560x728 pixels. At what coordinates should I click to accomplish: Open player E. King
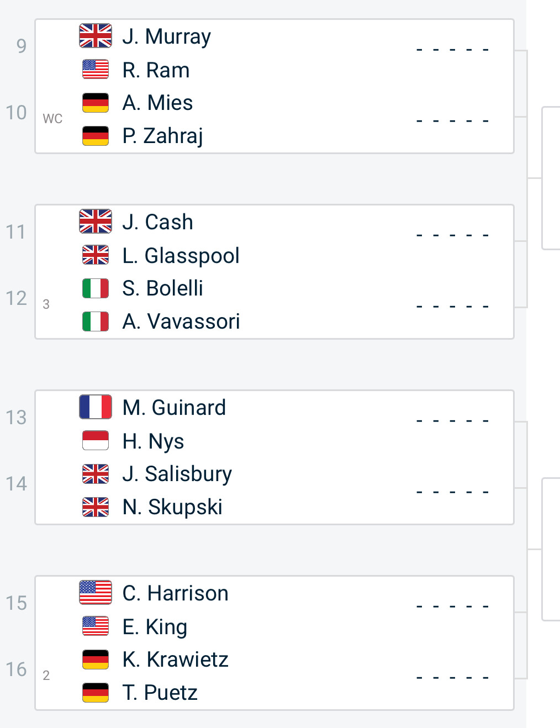tap(155, 627)
